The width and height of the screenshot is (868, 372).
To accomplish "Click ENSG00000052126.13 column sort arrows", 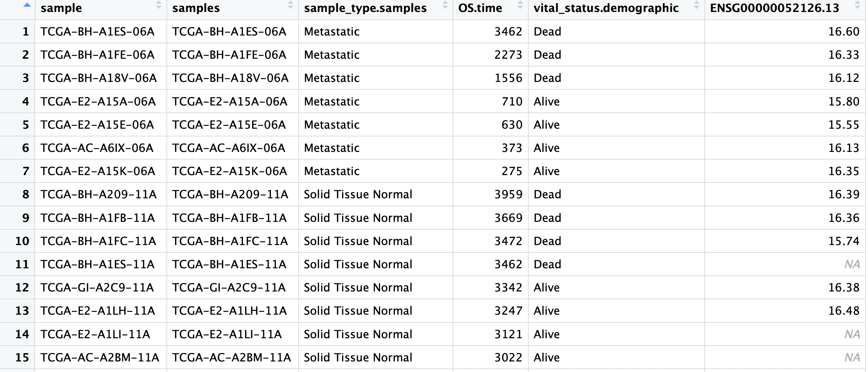I will pyautogui.click(x=857, y=5).
